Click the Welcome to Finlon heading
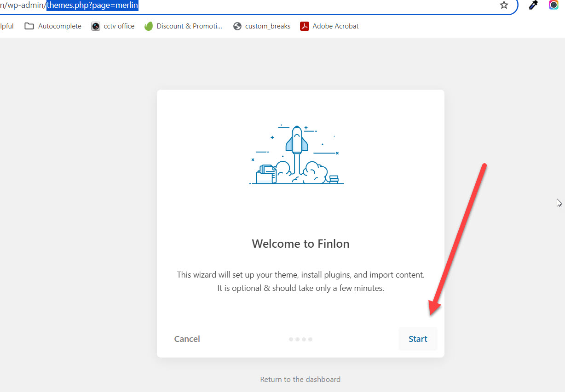Image resolution: width=565 pixels, height=392 pixels. coord(300,244)
